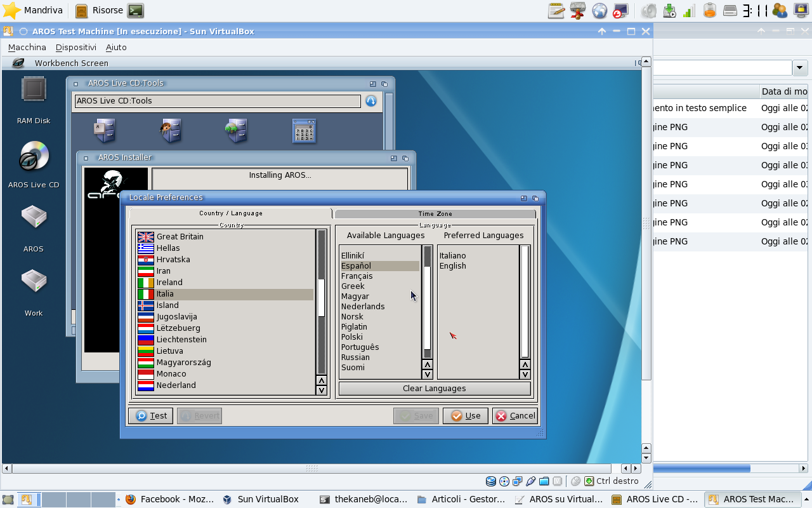The width and height of the screenshot is (812, 508).
Task: Click the network signal bars tray icon
Action: pos(690,10)
